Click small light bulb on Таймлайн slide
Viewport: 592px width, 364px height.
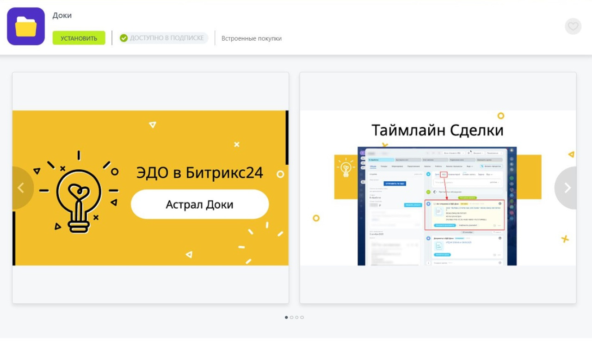(x=345, y=168)
